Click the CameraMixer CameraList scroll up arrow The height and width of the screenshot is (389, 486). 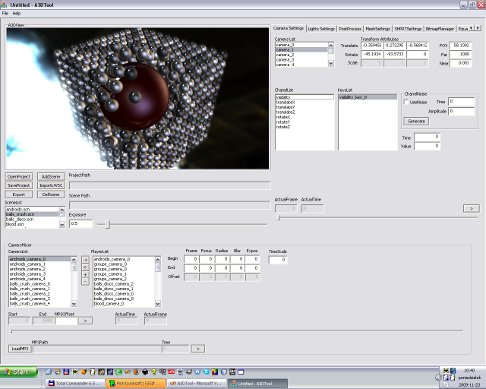(x=74, y=259)
